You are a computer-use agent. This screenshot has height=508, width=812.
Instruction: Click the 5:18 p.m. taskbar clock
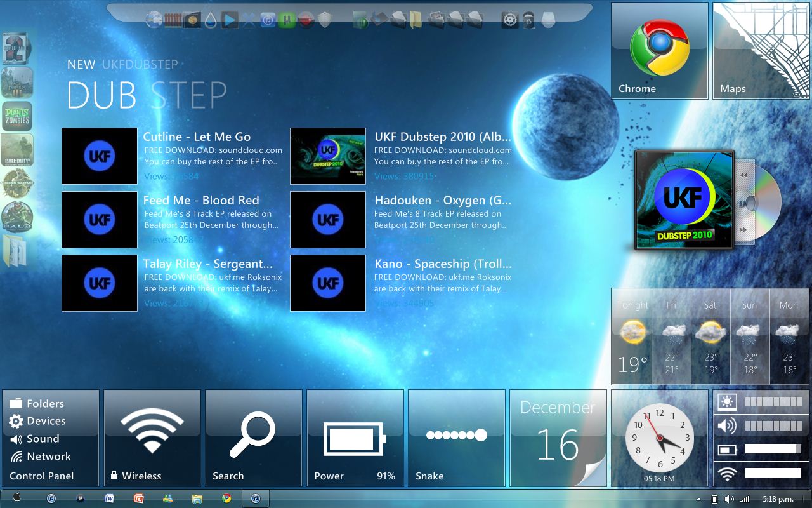tap(778, 499)
